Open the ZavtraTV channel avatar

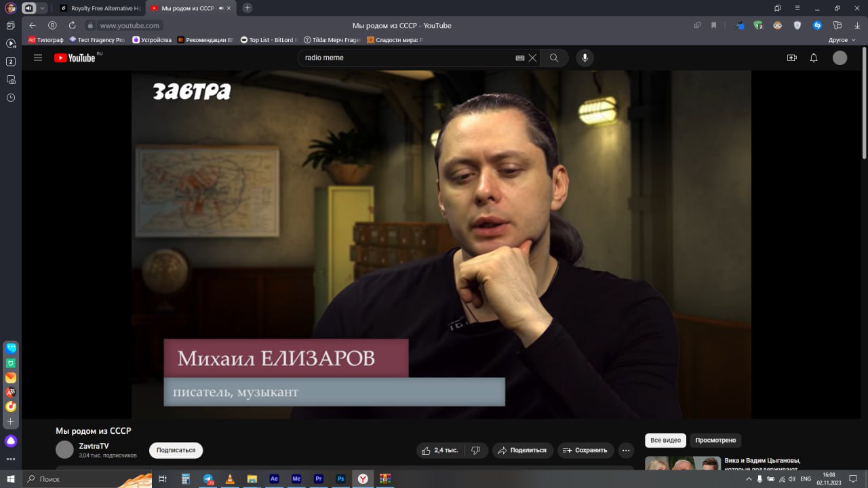click(64, 449)
